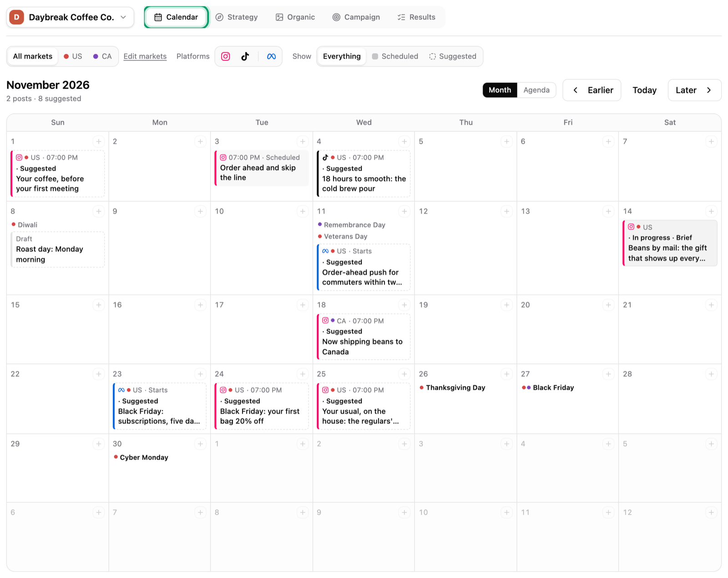Show only Suggested posts
This screenshot has width=728, height=578.
tap(453, 56)
